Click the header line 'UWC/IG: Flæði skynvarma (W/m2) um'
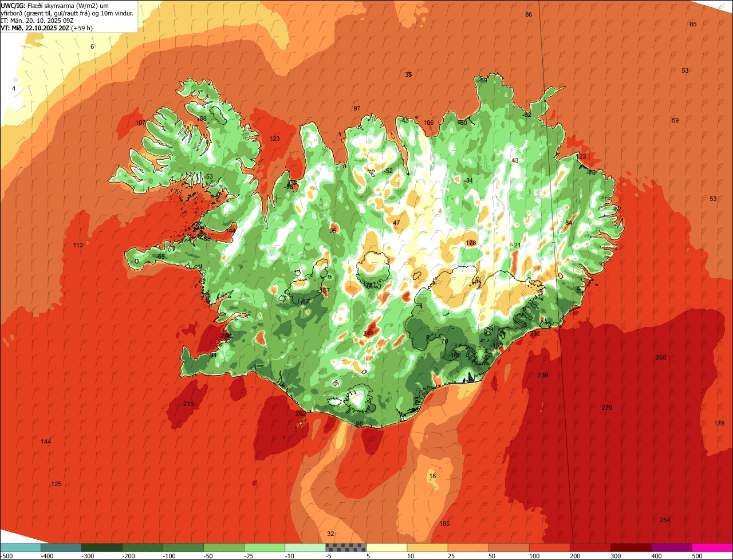 55,5
